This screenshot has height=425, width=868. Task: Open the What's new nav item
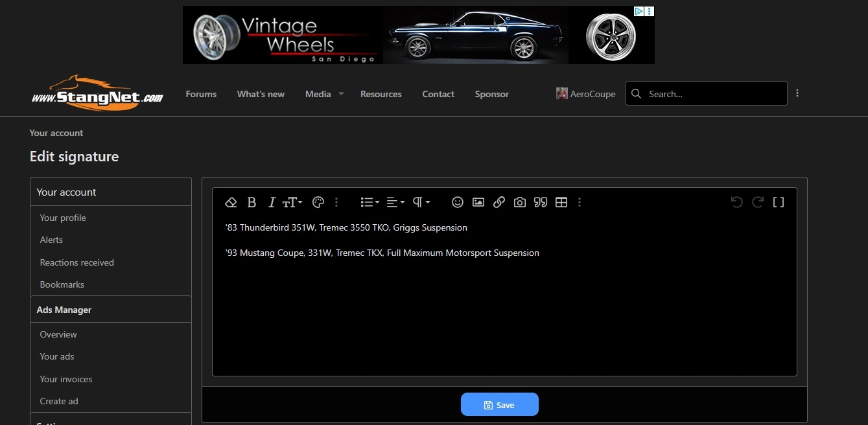(261, 94)
